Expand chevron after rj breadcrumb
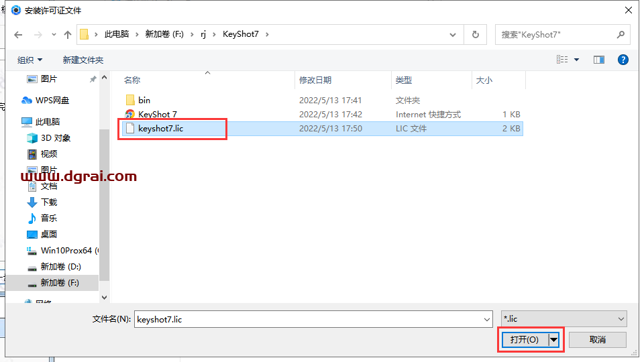 coord(214,34)
